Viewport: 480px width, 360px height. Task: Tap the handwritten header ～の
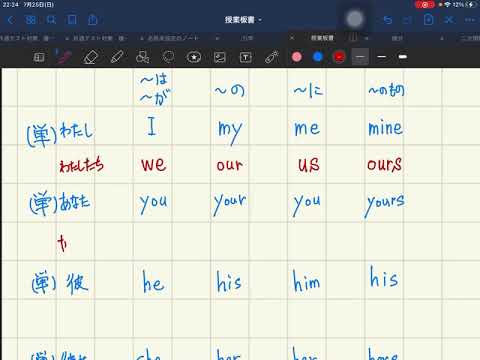(230, 90)
